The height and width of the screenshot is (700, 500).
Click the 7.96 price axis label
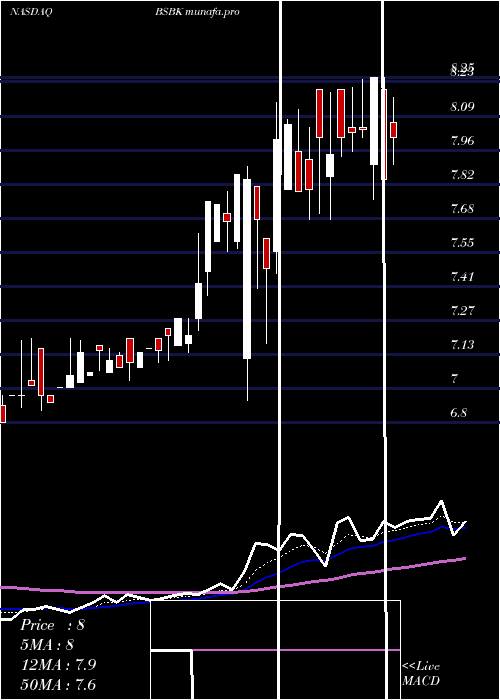point(462,141)
